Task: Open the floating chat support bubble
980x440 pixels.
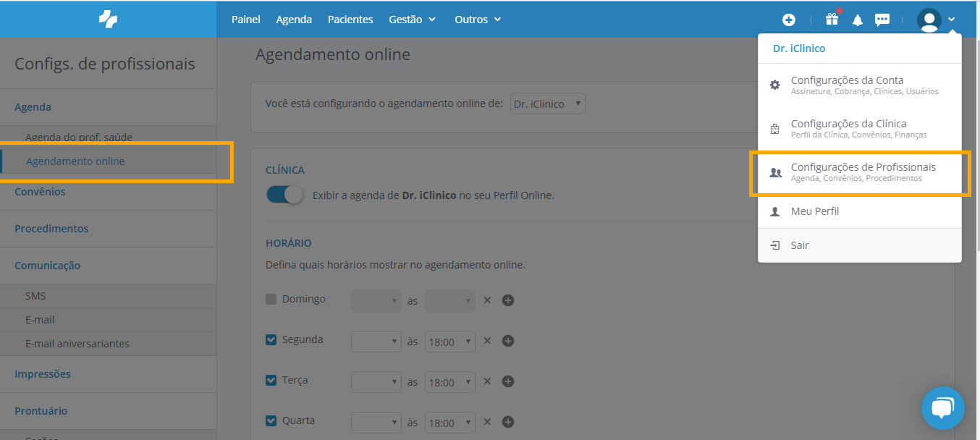Action: click(x=942, y=408)
